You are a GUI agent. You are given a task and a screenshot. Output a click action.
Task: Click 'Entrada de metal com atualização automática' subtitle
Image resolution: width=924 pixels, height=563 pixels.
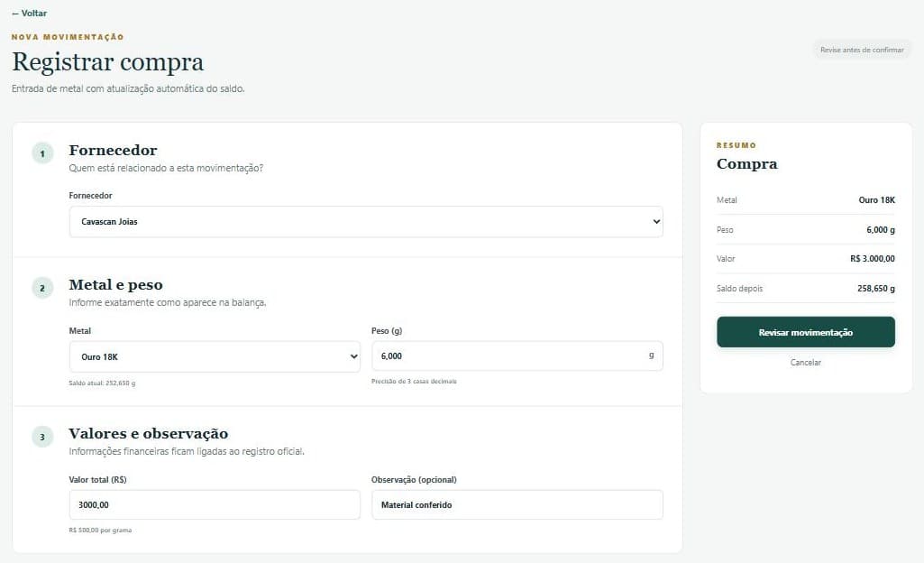[128, 88]
